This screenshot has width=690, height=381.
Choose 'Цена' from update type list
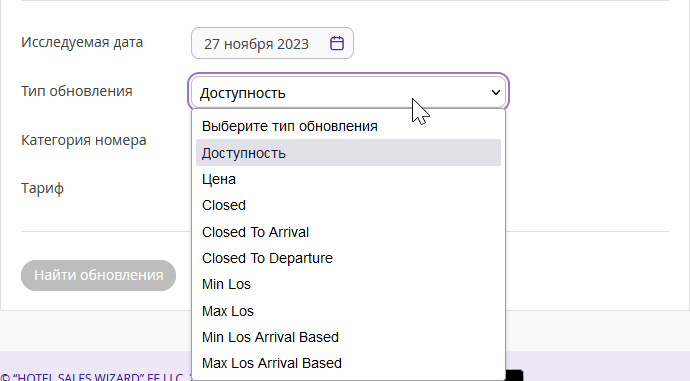(x=348, y=179)
